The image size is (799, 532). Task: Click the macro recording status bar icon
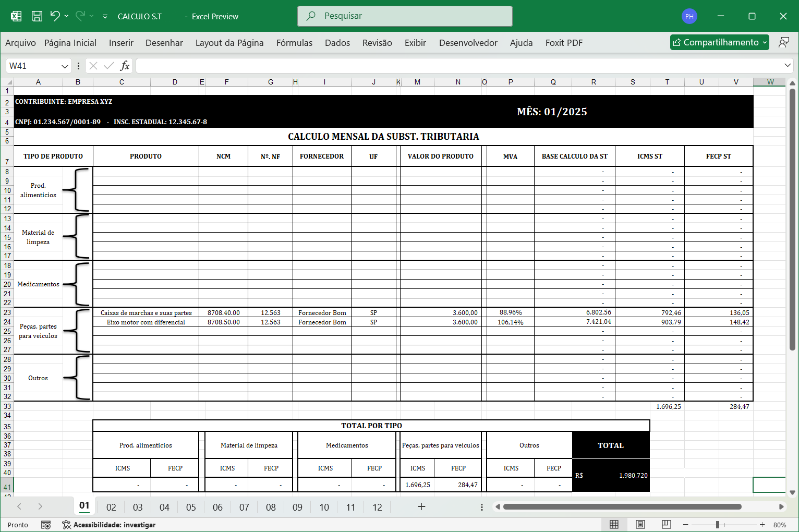46,525
